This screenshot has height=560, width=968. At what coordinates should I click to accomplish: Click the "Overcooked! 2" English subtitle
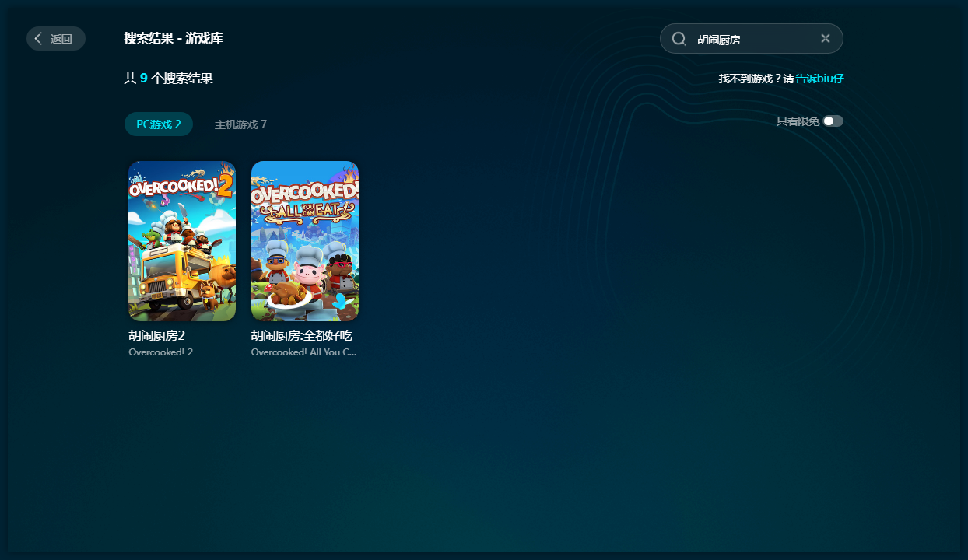(160, 352)
